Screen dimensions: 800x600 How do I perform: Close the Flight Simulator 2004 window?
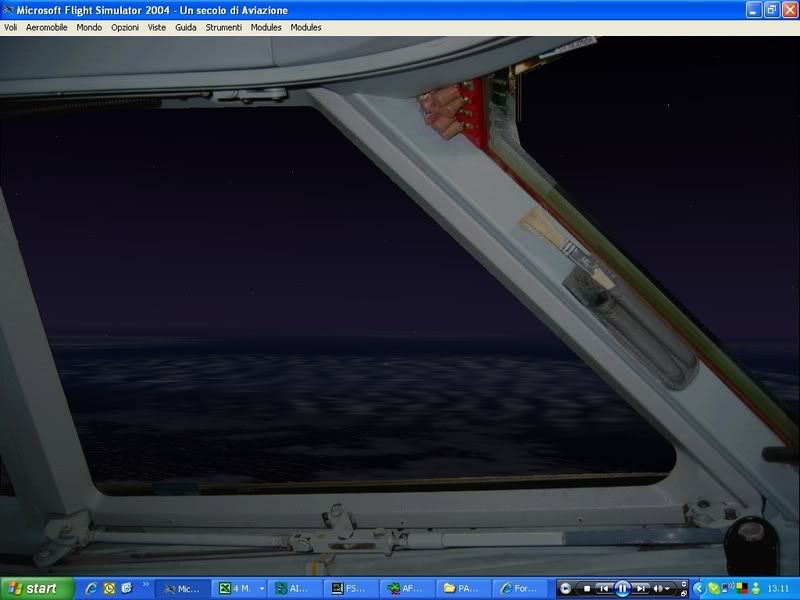789,10
